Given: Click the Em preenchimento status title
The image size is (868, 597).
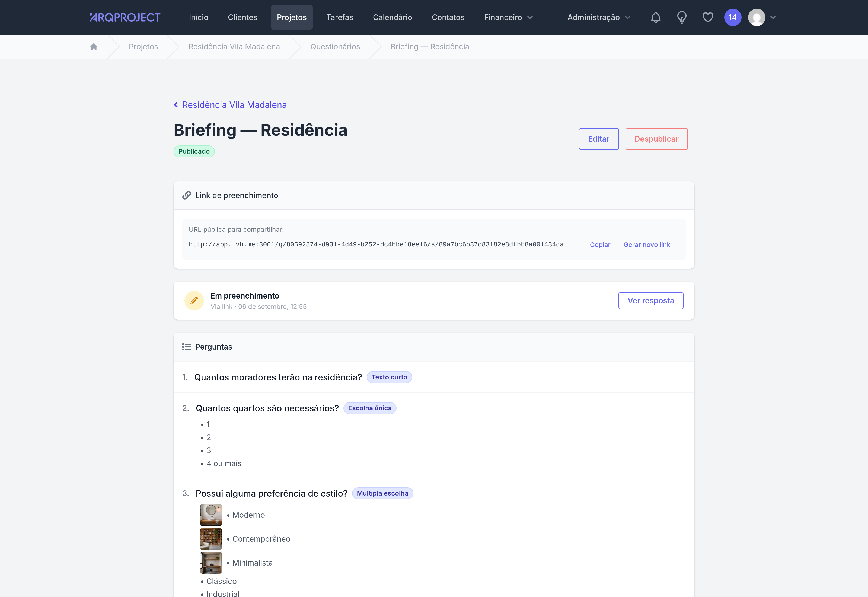Looking at the screenshot, I should 244,296.
